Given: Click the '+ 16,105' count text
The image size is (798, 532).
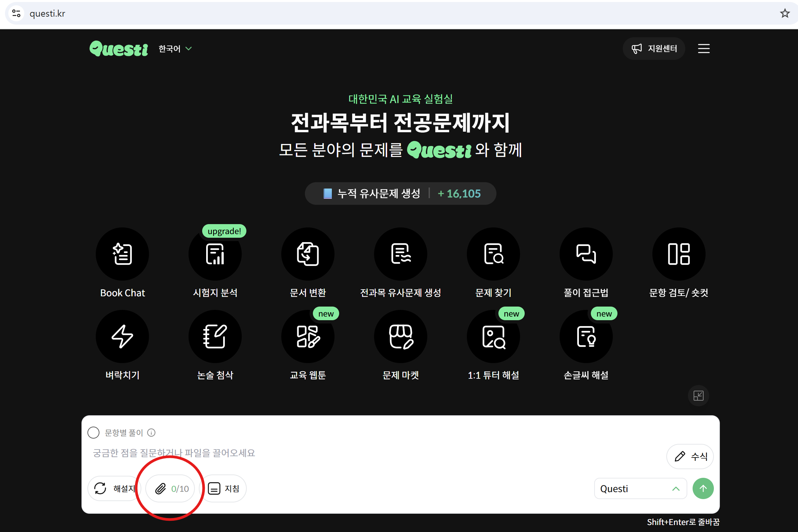Looking at the screenshot, I should pos(460,194).
